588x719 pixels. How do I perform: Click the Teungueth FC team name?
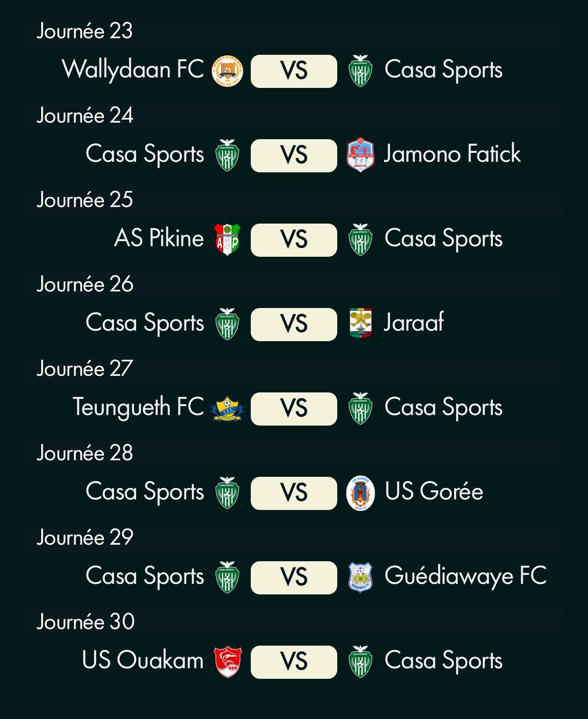[138, 407]
